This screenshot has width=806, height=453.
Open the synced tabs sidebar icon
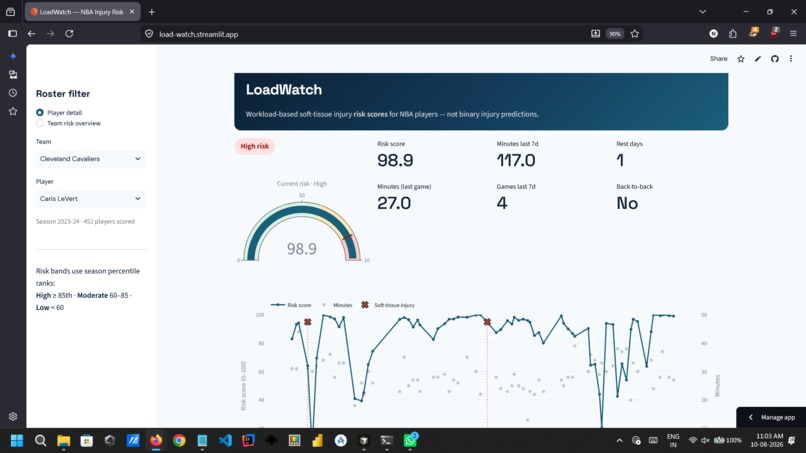pos(13,75)
